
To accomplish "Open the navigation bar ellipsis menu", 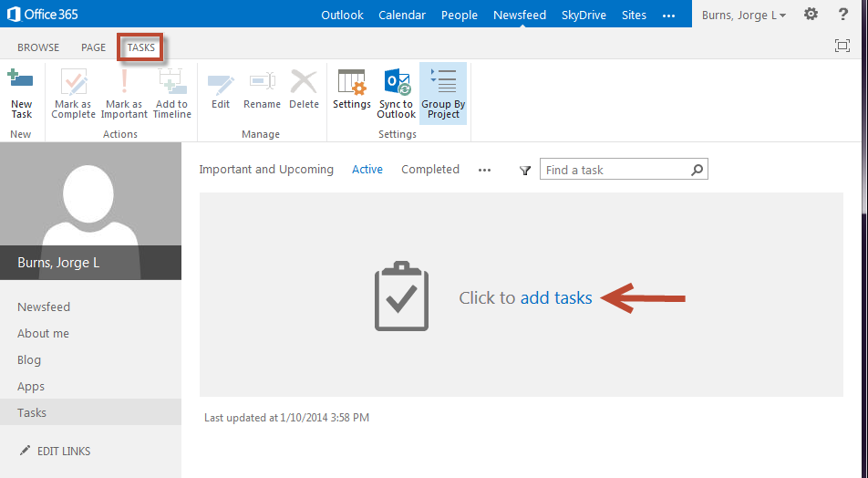I will [668, 16].
